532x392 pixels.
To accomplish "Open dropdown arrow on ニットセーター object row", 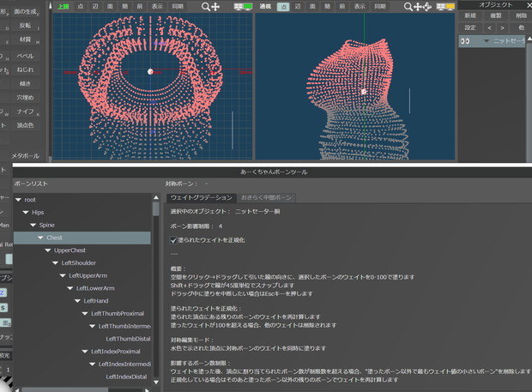I will click(x=487, y=41).
